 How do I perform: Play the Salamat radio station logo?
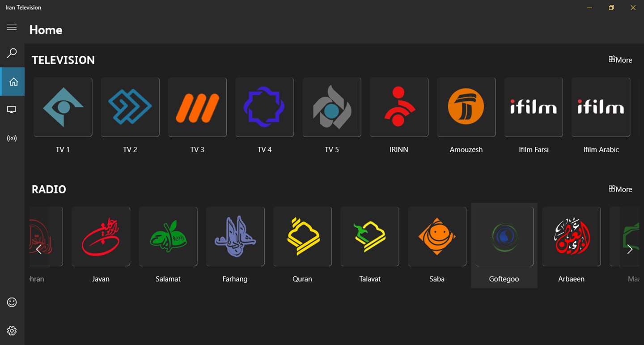[x=168, y=236]
